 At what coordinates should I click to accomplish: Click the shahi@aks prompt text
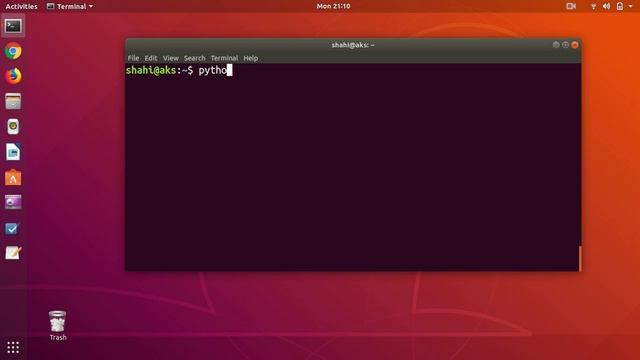click(151, 70)
